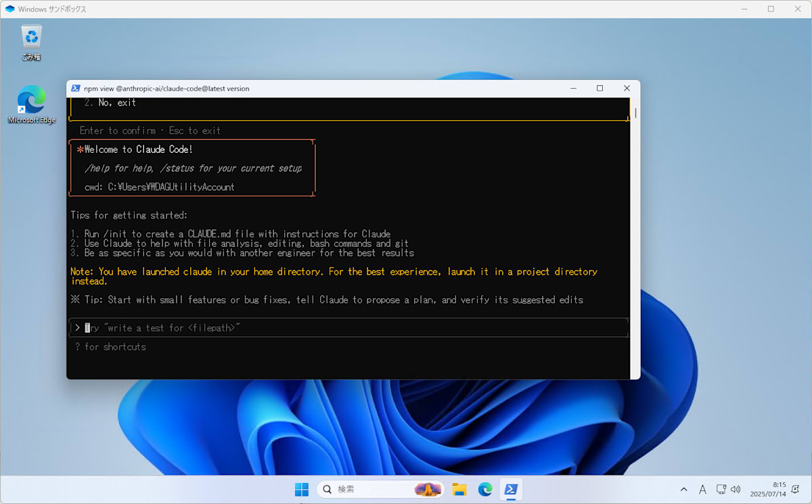Click the terminal title 'npm view @anthropic-ai/claude-code'
The width and height of the screenshot is (812, 504).
point(166,89)
